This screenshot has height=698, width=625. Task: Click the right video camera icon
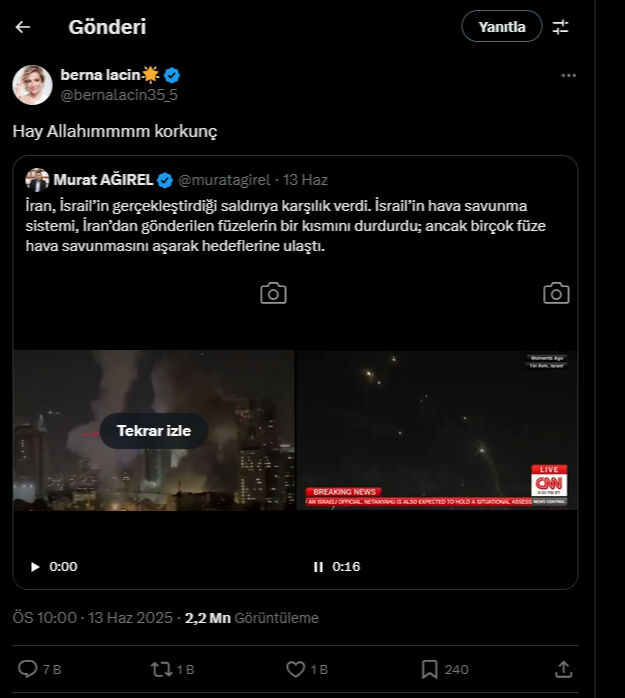coord(556,293)
